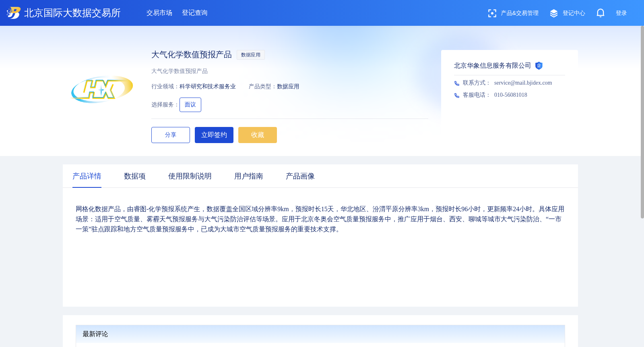The image size is (644, 347).
Task: Switch to the 数据项 tab
Action: pos(135,176)
